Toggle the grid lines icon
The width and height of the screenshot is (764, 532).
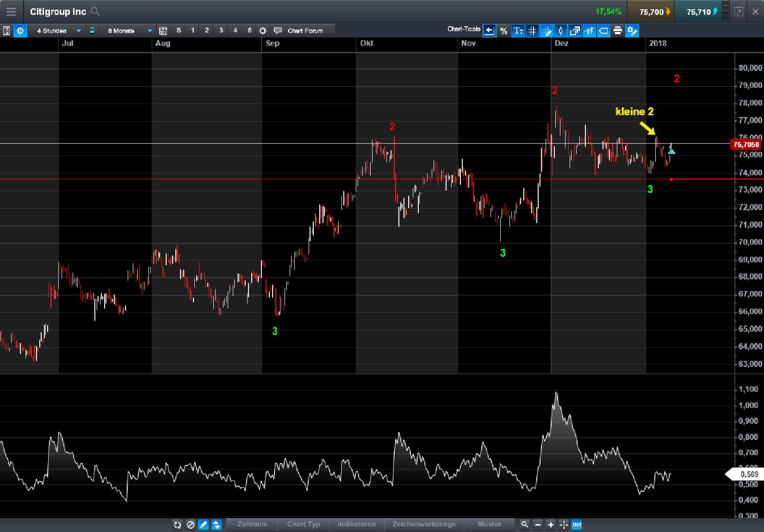click(x=533, y=31)
